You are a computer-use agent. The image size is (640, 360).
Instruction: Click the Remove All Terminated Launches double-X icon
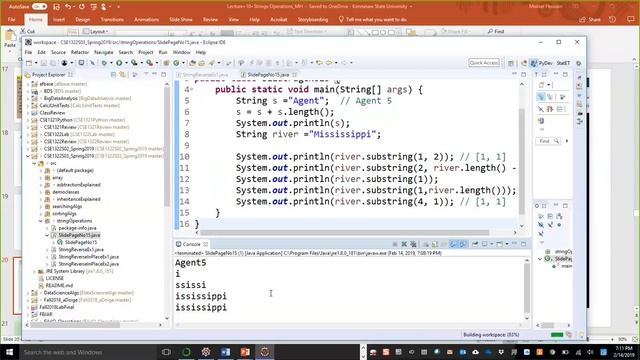coord(413,244)
